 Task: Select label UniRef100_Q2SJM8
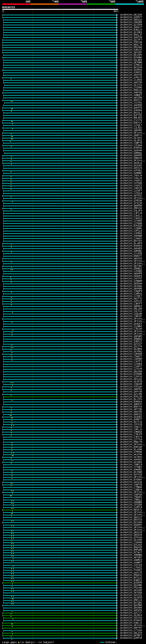131,394
